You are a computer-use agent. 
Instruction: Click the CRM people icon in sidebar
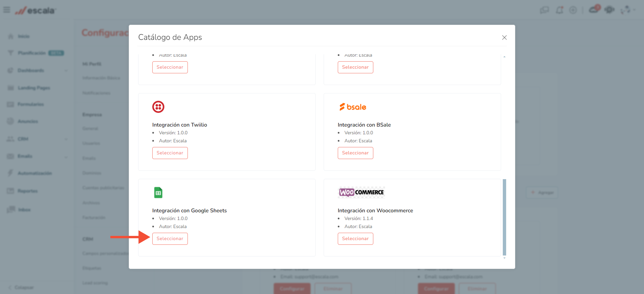[10, 139]
